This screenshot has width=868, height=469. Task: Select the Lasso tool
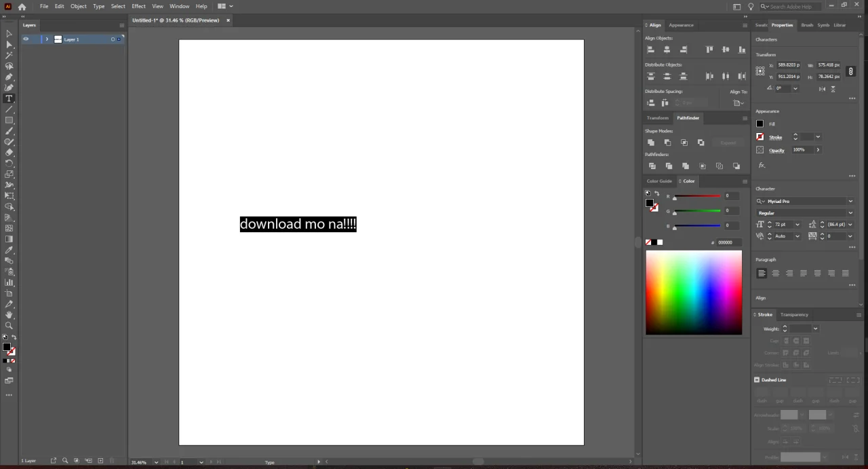9,66
